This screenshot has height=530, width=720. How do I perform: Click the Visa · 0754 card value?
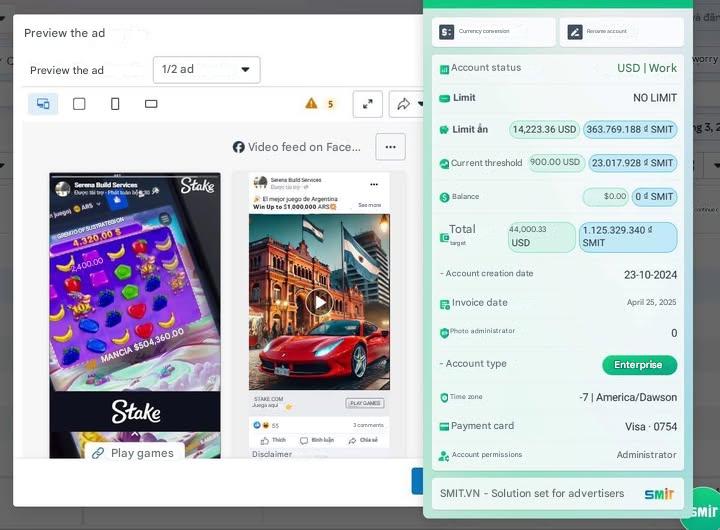pos(651,427)
